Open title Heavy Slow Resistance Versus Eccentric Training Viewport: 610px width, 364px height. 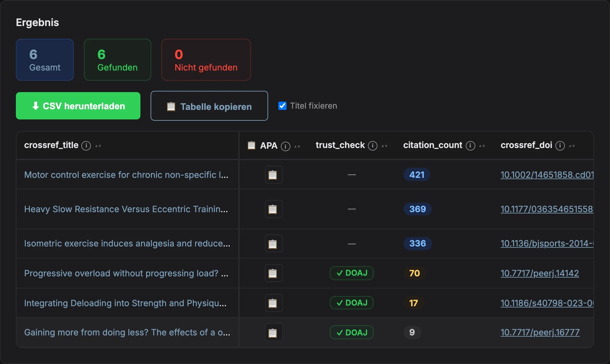click(x=126, y=209)
